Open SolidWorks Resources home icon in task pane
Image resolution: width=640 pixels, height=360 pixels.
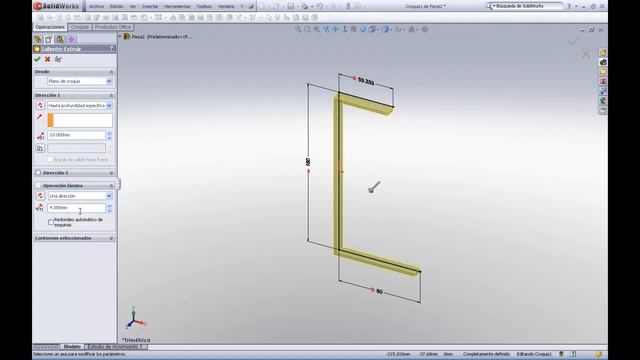point(603,53)
